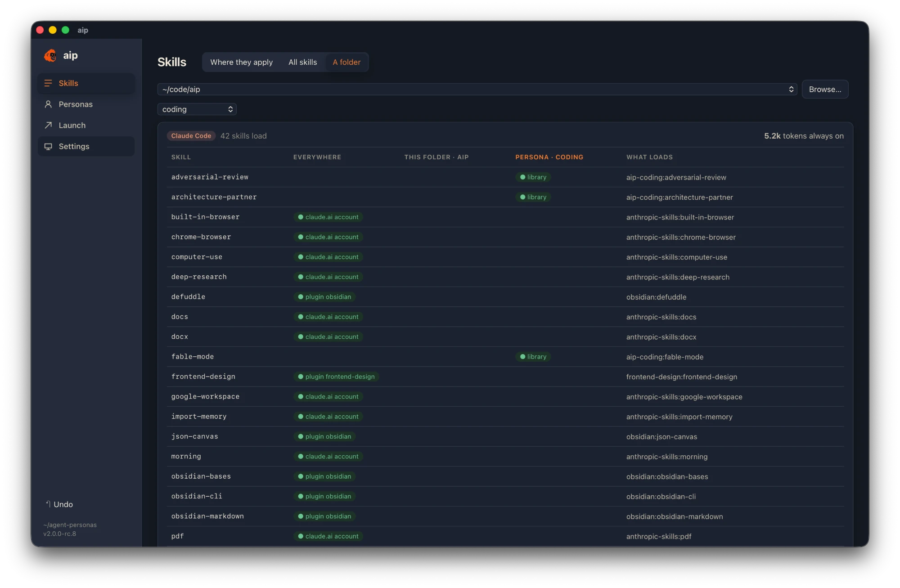This screenshot has height=588, width=900.
Task: Click plugin frontend-design badge
Action: (336, 377)
